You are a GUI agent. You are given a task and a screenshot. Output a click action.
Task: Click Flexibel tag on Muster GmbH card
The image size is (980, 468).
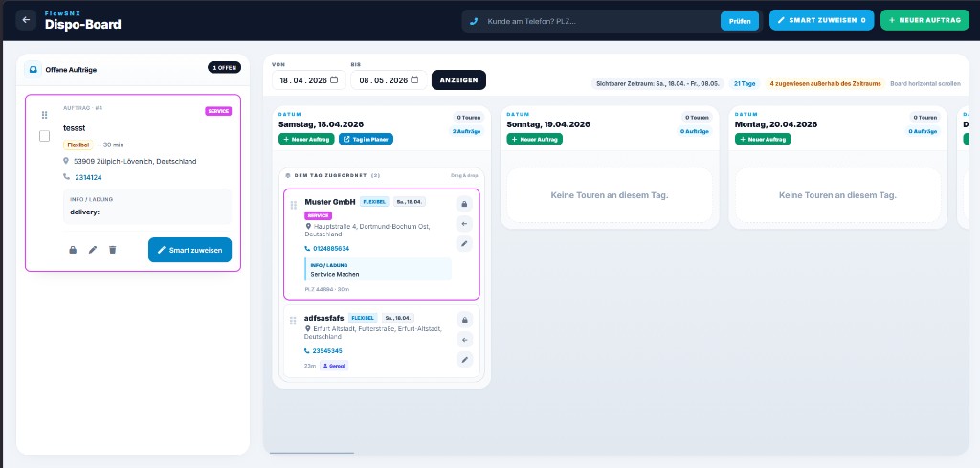(x=374, y=202)
